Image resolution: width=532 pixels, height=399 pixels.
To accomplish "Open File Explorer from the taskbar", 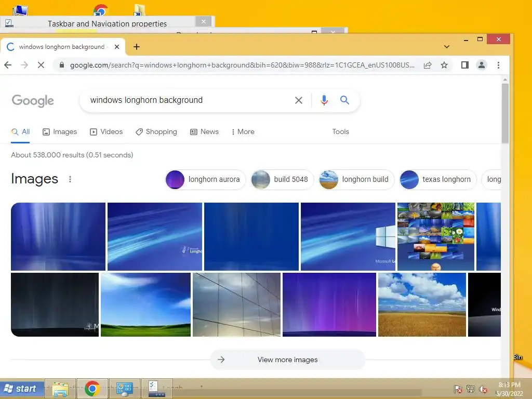I will [x=60, y=389].
